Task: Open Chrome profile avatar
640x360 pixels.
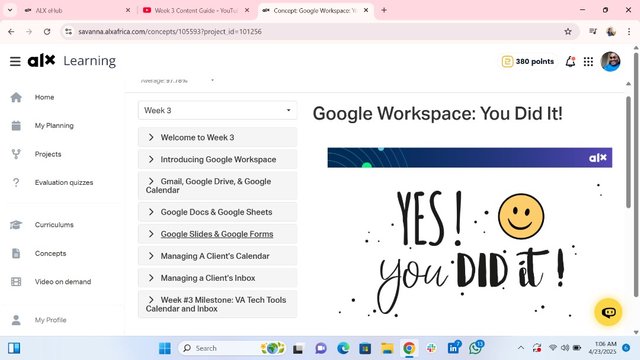Action: click(x=611, y=31)
